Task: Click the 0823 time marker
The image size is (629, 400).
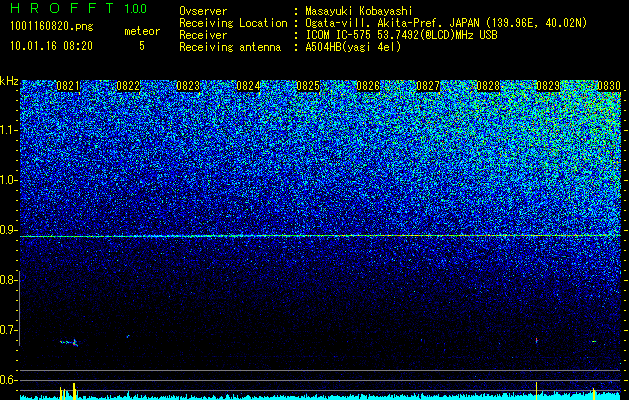Action: tap(188, 86)
